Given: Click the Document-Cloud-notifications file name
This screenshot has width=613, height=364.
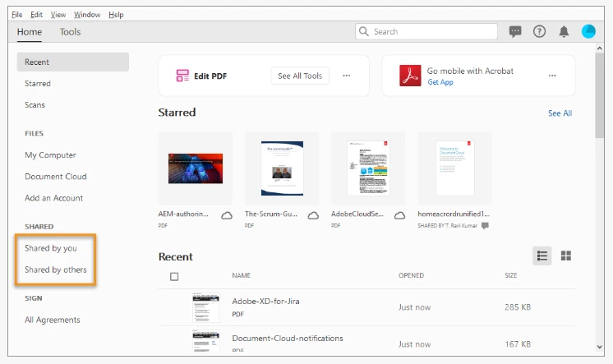Looking at the screenshot, I should point(288,339).
